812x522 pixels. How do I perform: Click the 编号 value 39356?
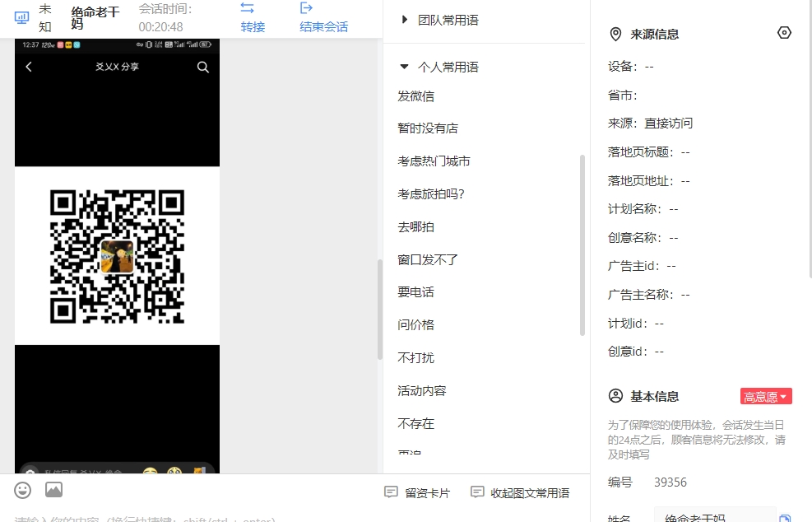coord(670,482)
